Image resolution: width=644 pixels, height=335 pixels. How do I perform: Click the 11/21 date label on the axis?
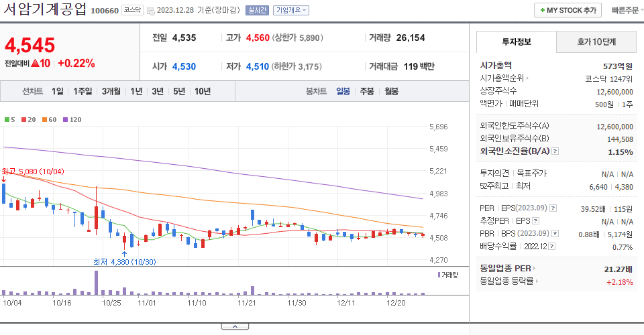[x=246, y=303]
